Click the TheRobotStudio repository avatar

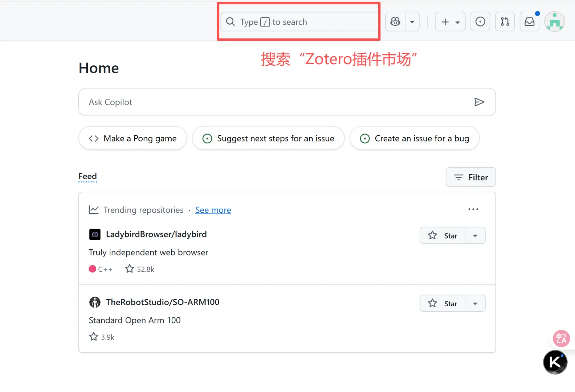pos(95,302)
